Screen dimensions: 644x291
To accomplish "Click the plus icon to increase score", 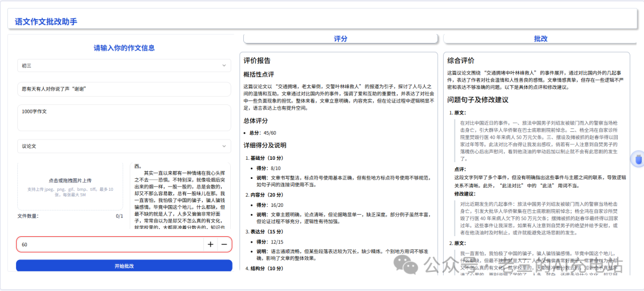I will coord(210,244).
